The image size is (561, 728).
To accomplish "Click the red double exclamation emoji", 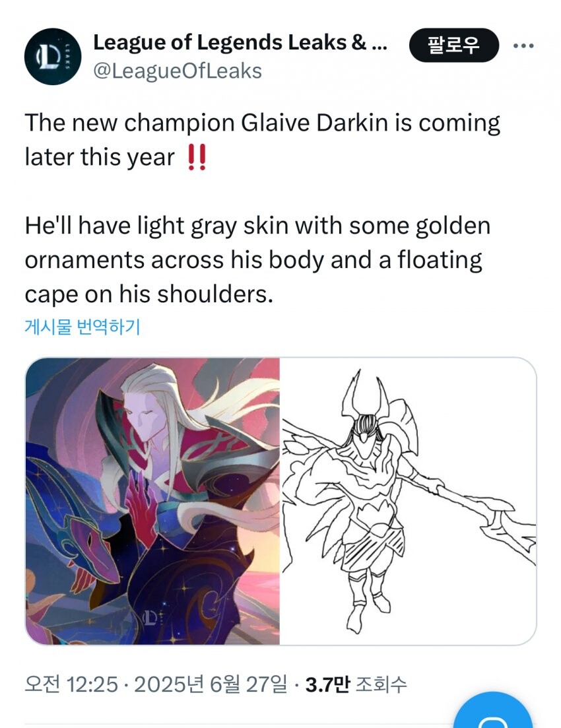I will pos(196,157).
